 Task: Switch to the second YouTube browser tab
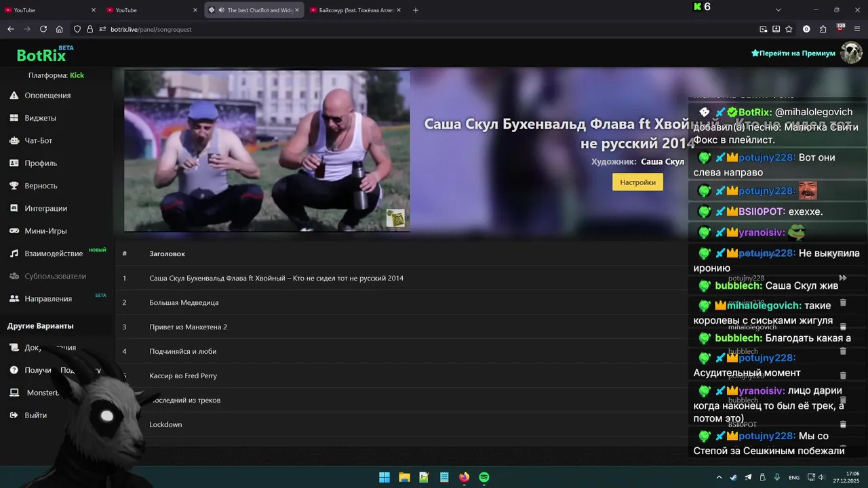[149, 10]
